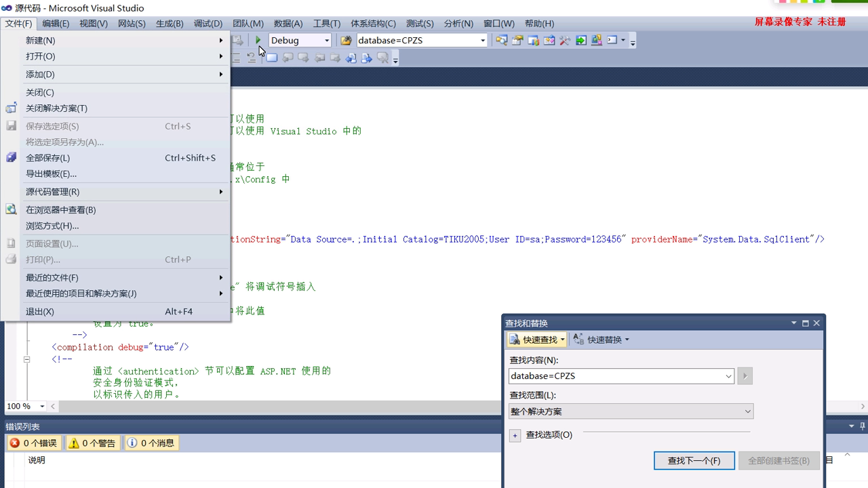868x488 pixels.
Task: Click the 说明 column header in error list
Action: tap(37, 460)
